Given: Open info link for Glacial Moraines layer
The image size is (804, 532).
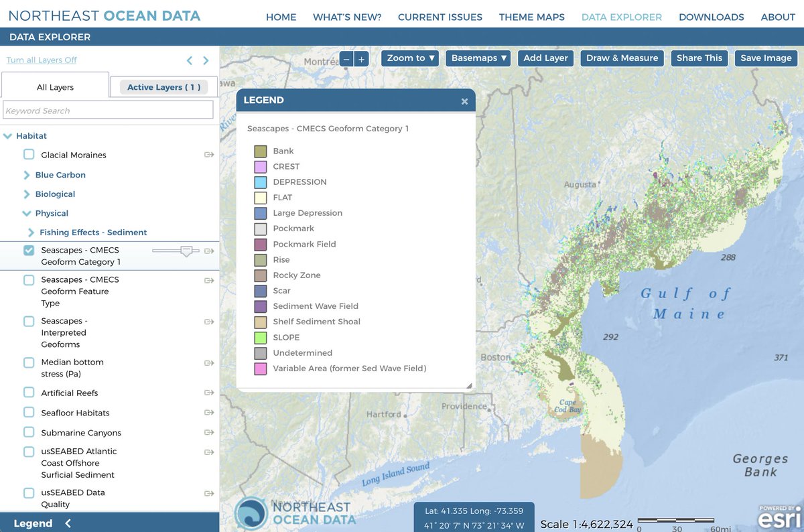Looking at the screenshot, I should [x=209, y=155].
